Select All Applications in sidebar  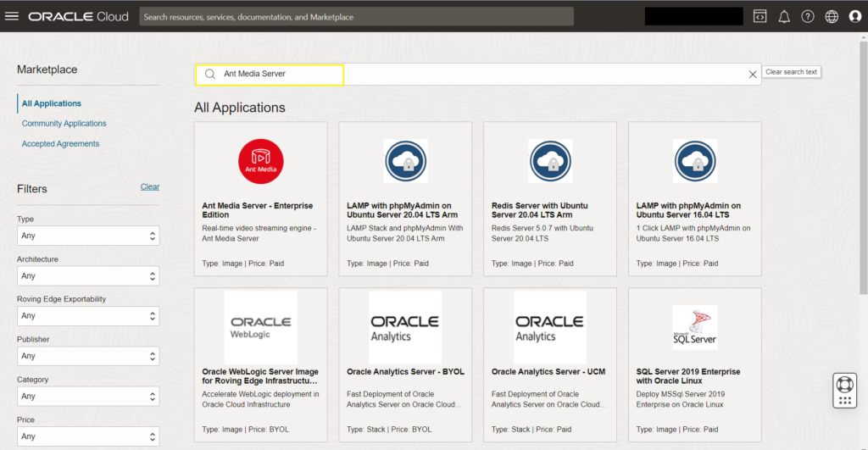coord(52,103)
